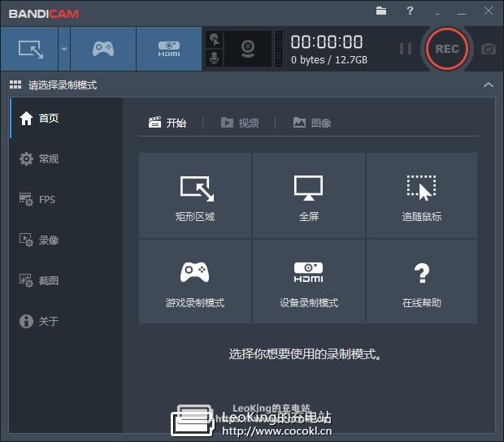Start recording with the REC button

447,49
